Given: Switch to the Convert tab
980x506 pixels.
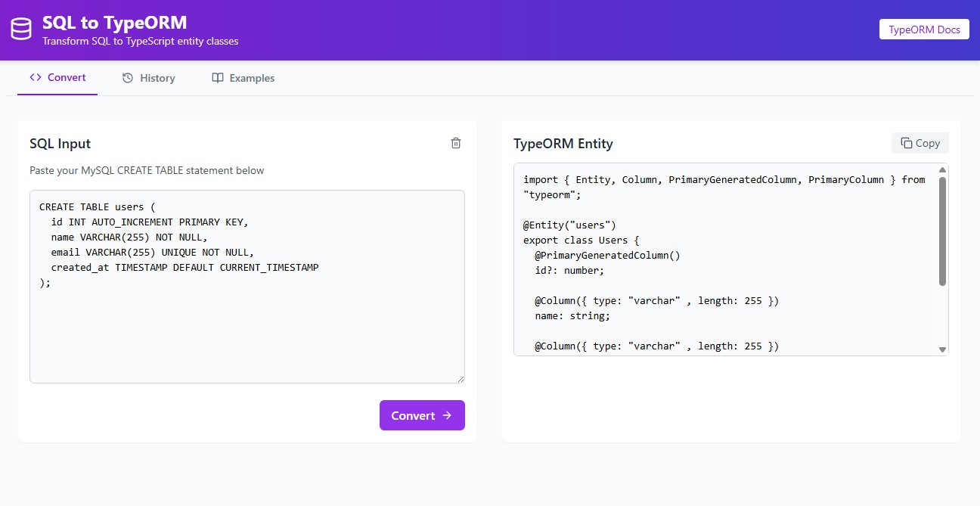Looking at the screenshot, I should pos(57,77).
